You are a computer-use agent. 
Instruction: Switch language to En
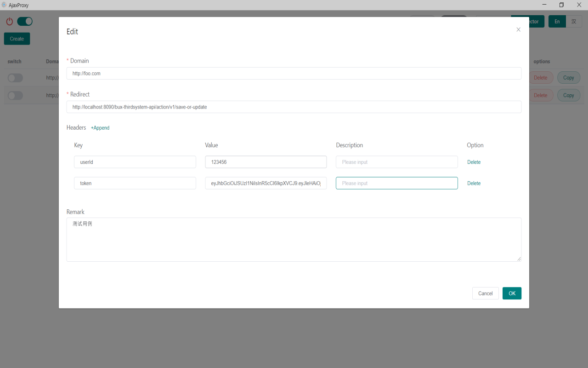coord(557,22)
